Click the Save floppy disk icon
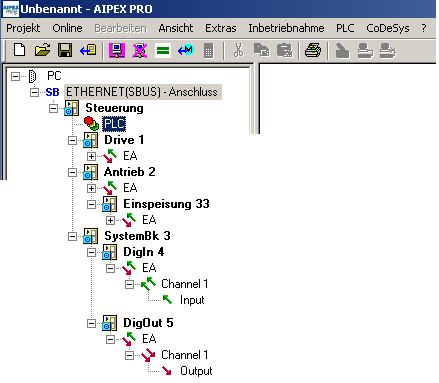The image size is (439, 383). pyautogui.click(x=65, y=50)
